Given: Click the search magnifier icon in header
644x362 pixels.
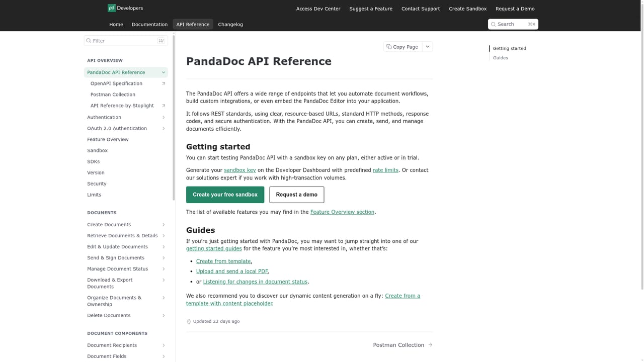Looking at the screenshot, I should click(x=494, y=24).
